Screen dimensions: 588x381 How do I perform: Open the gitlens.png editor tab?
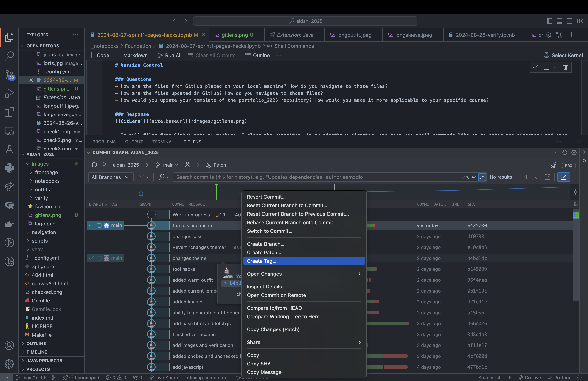tap(237, 35)
